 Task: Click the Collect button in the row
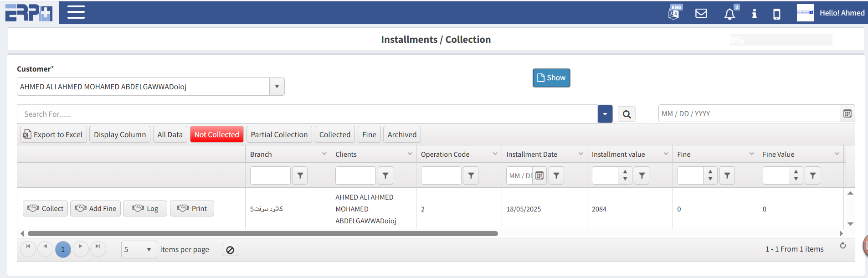pyautogui.click(x=46, y=209)
